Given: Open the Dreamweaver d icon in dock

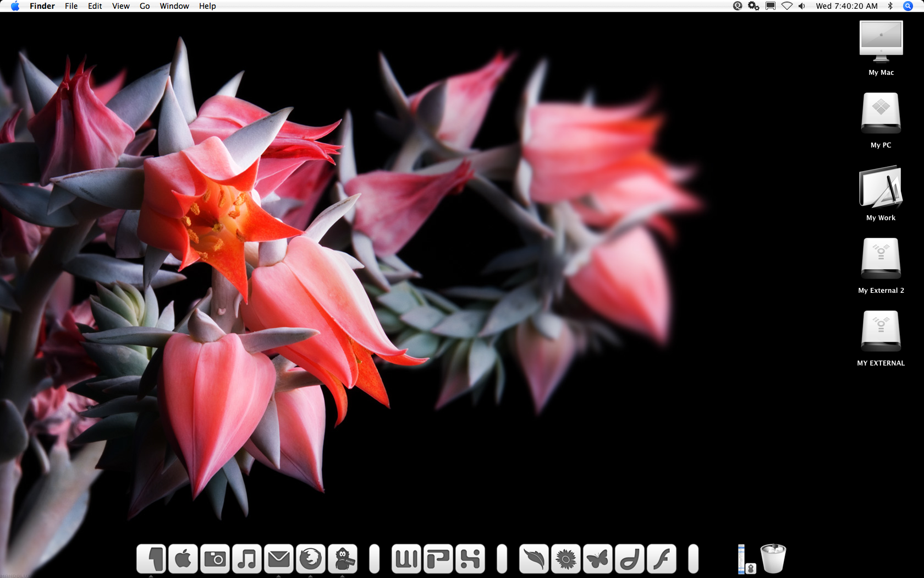Looking at the screenshot, I should [630, 559].
